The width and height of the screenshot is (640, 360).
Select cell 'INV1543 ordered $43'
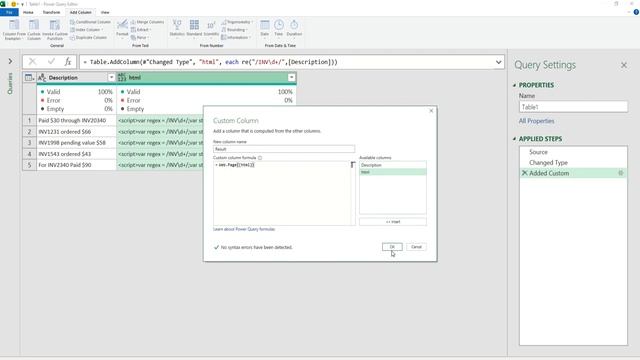pyautogui.click(x=76, y=154)
